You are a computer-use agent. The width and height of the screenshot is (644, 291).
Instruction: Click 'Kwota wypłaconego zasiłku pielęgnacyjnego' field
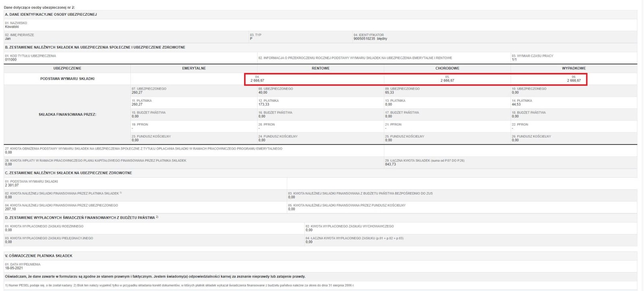pyautogui.click(x=154, y=240)
